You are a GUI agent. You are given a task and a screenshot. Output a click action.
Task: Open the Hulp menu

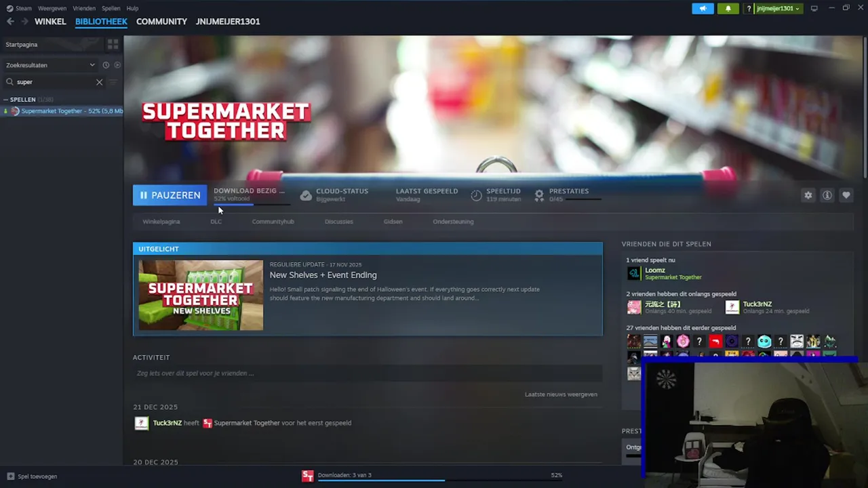132,8
